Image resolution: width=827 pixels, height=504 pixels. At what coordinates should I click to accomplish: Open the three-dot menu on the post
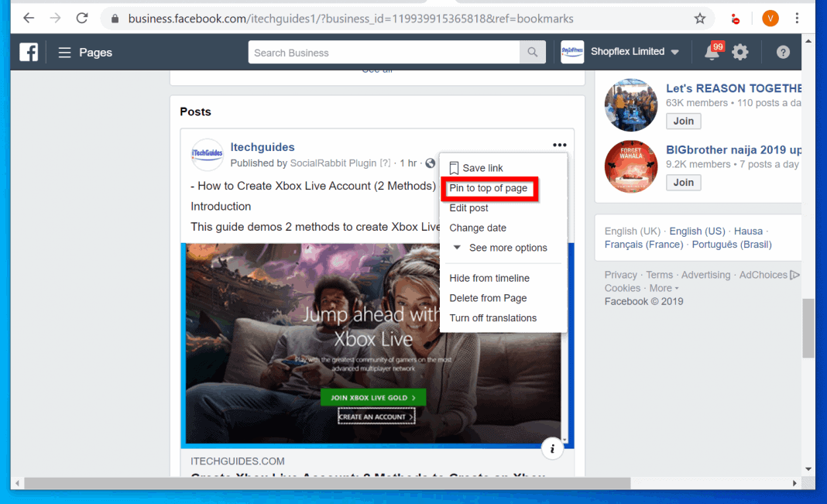[x=559, y=145]
